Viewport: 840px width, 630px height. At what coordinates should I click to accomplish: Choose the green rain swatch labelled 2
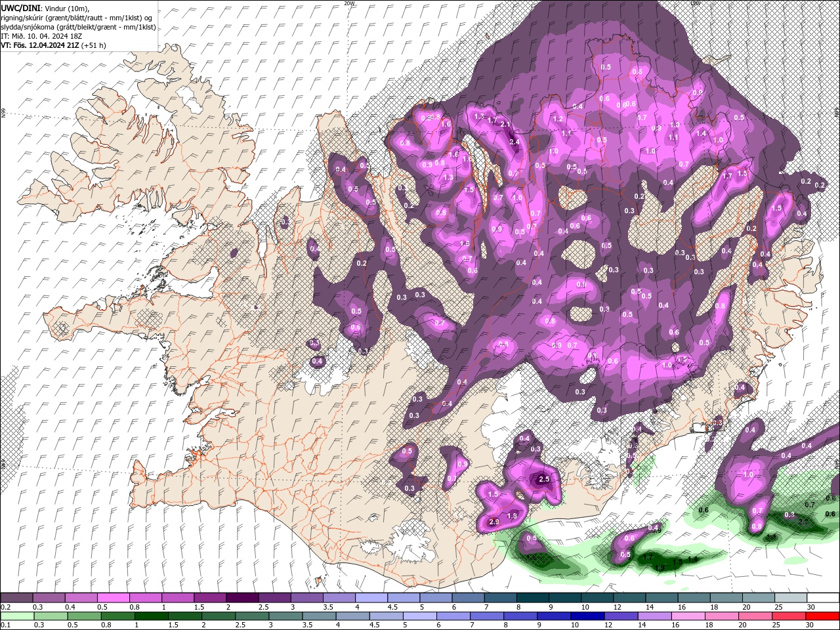219,616
